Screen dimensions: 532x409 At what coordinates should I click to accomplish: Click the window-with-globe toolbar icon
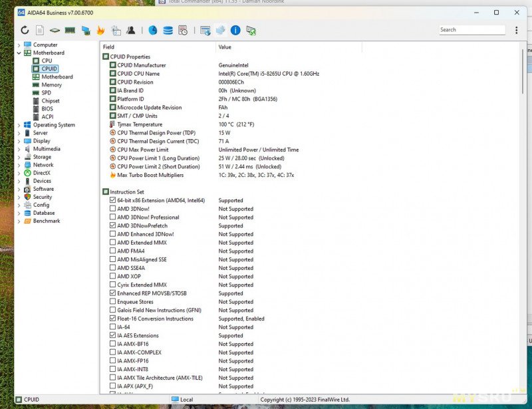(x=205, y=31)
